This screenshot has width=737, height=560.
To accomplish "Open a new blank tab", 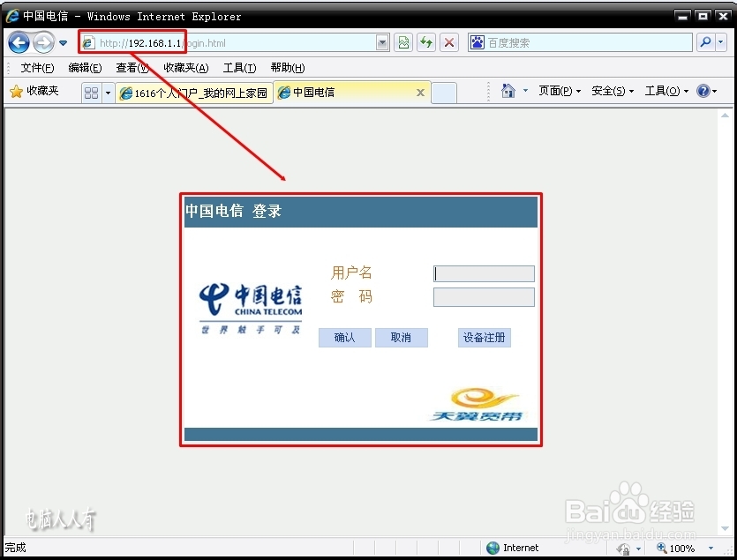I will (x=444, y=93).
